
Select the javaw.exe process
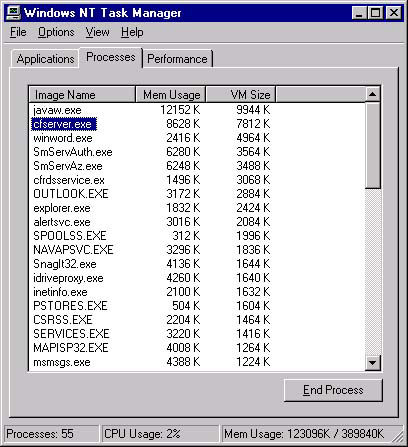57,110
